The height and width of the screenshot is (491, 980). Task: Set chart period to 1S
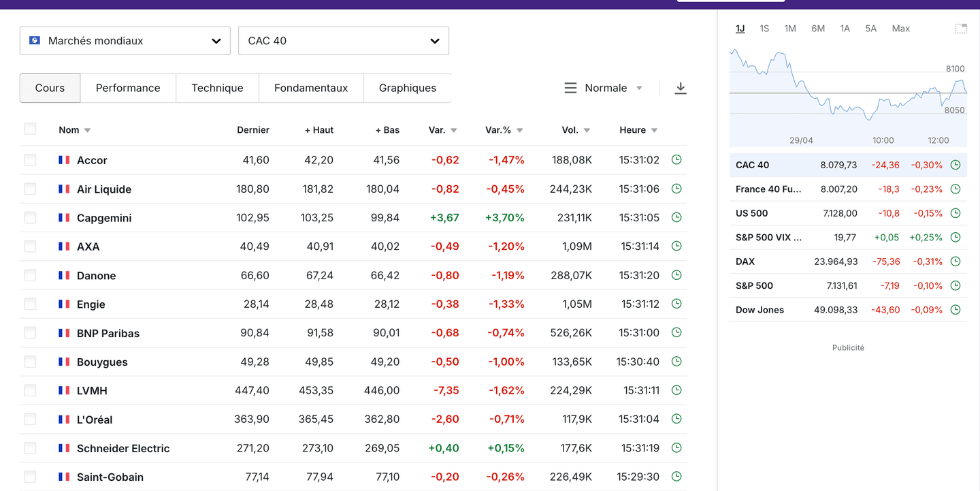point(764,29)
